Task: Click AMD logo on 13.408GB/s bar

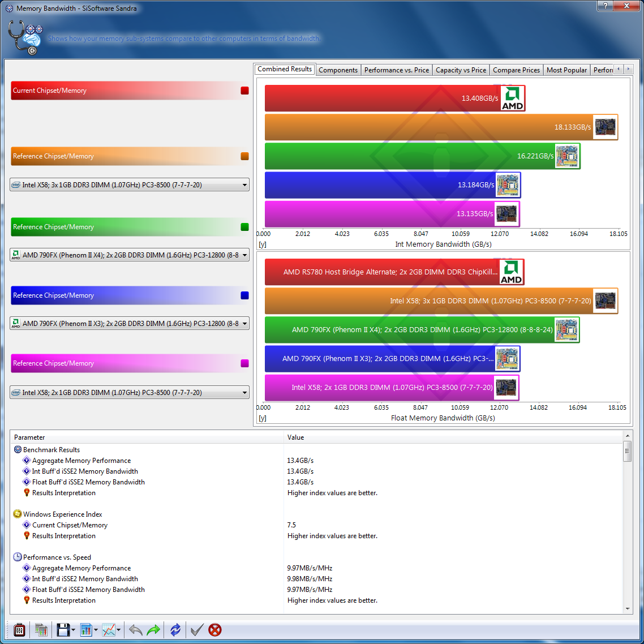Action: [513, 98]
